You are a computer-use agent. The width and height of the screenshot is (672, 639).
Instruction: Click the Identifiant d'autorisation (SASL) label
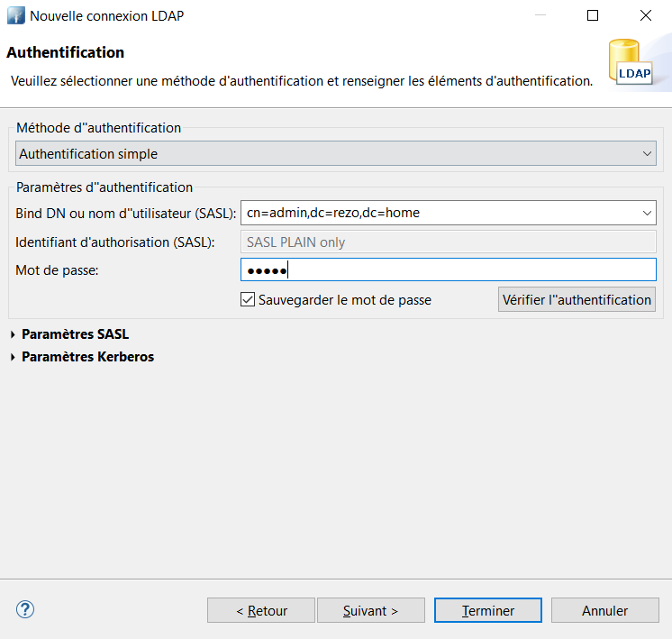(x=115, y=242)
